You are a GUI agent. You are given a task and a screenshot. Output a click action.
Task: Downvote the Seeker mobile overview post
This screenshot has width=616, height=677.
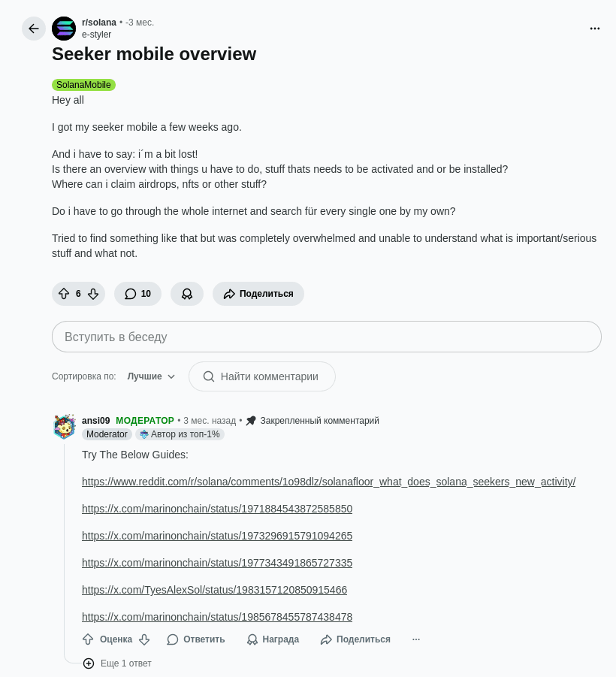coord(93,294)
